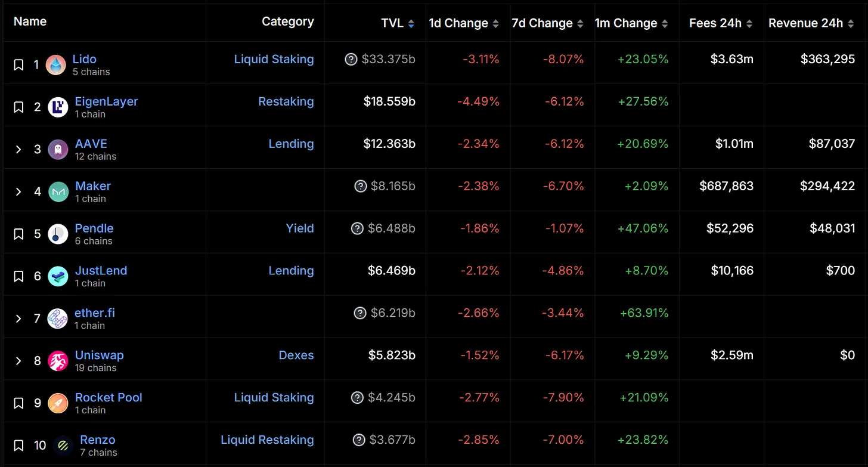Image resolution: width=868 pixels, height=467 pixels.
Task: Click the question mark icon beside Lido TVL
Action: coord(351,59)
